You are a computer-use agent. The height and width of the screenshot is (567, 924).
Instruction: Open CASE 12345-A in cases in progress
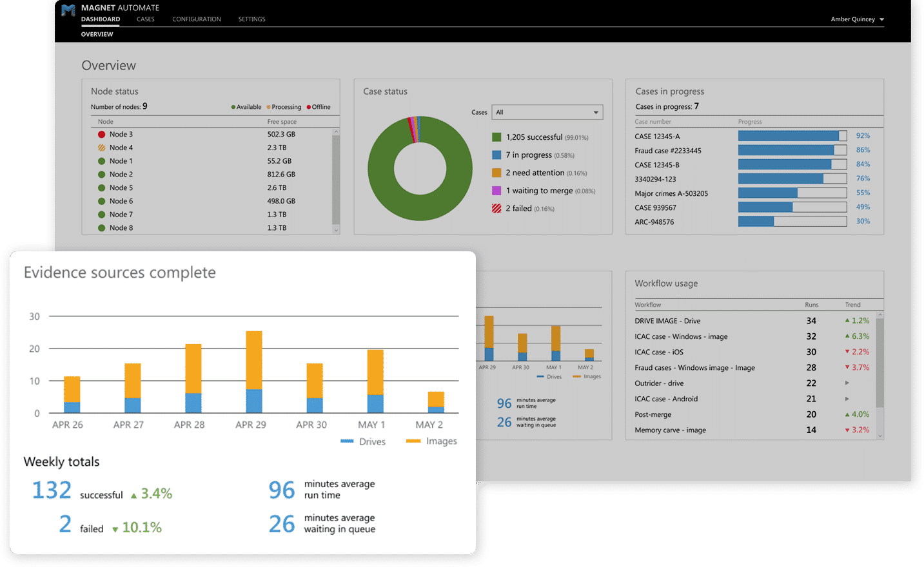click(x=657, y=137)
